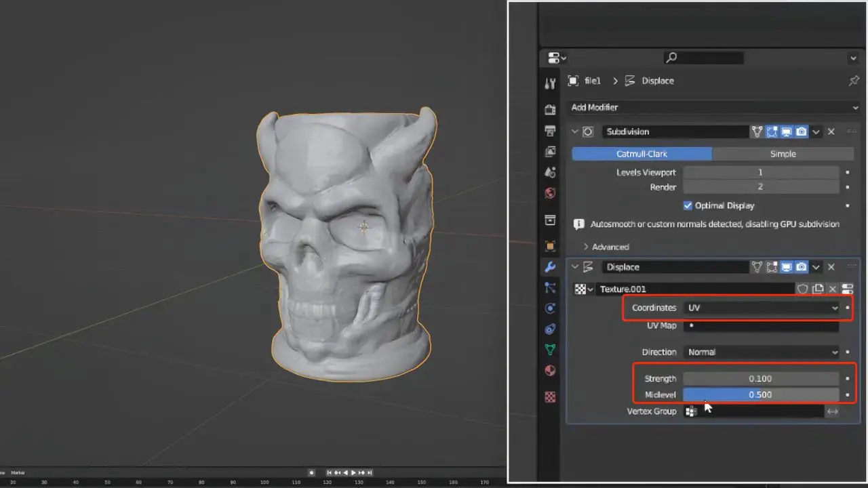The width and height of the screenshot is (868, 488).
Task: Select the green Object Data properties tab
Action: pos(550,350)
